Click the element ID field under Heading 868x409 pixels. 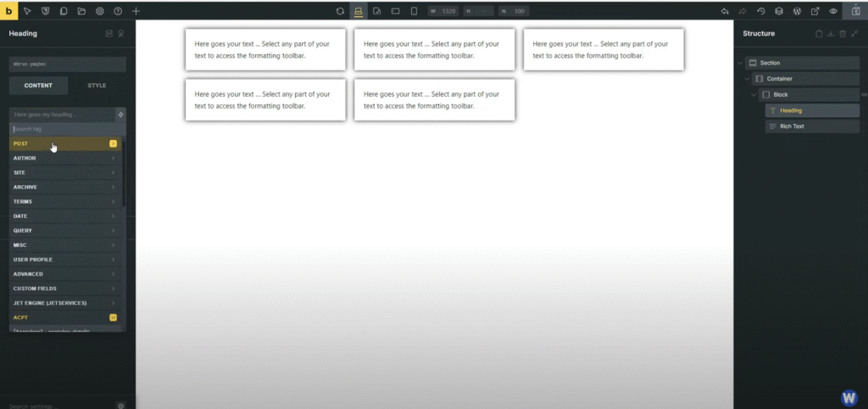pos(68,64)
